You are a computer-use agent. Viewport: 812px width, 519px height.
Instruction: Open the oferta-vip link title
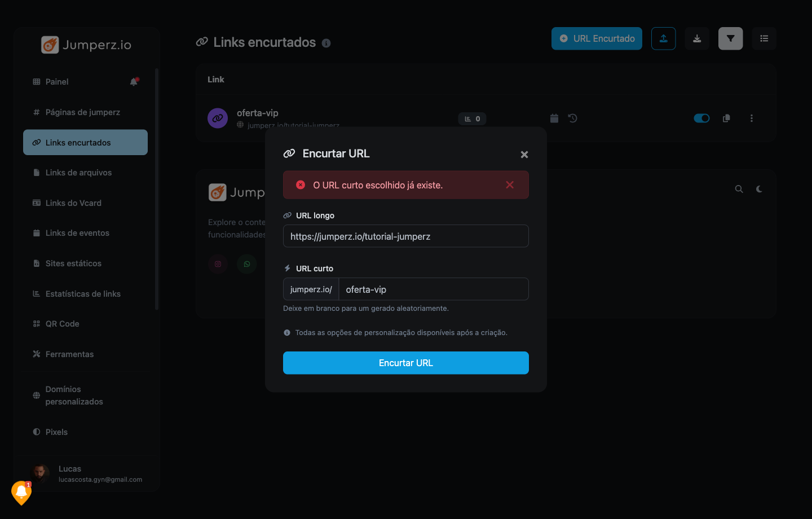click(x=258, y=113)
